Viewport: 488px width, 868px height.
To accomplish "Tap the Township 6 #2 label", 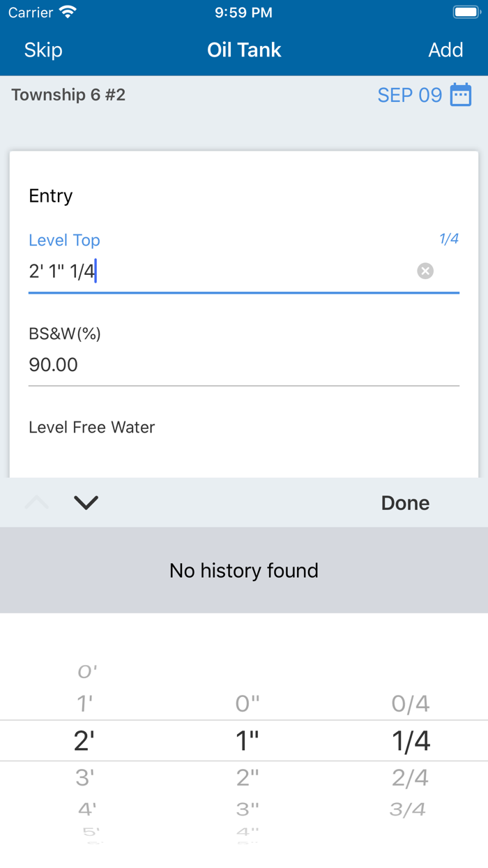I will click(68, 95).
